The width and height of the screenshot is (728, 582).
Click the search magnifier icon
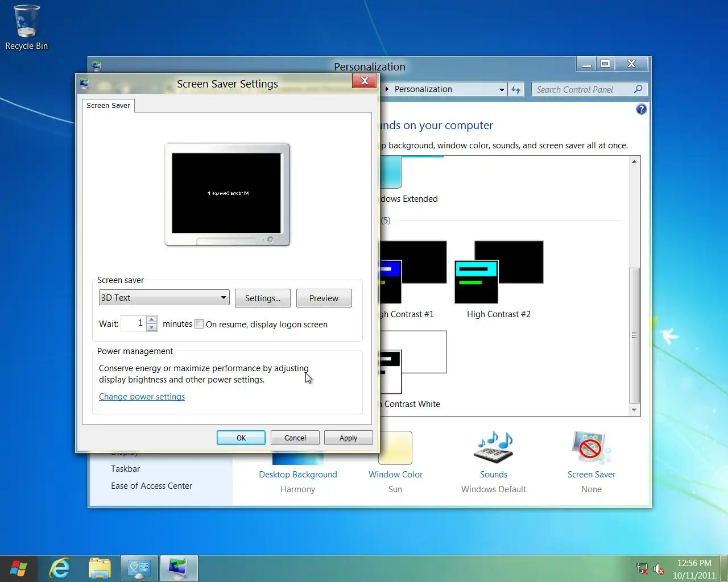tap(638, 89)
